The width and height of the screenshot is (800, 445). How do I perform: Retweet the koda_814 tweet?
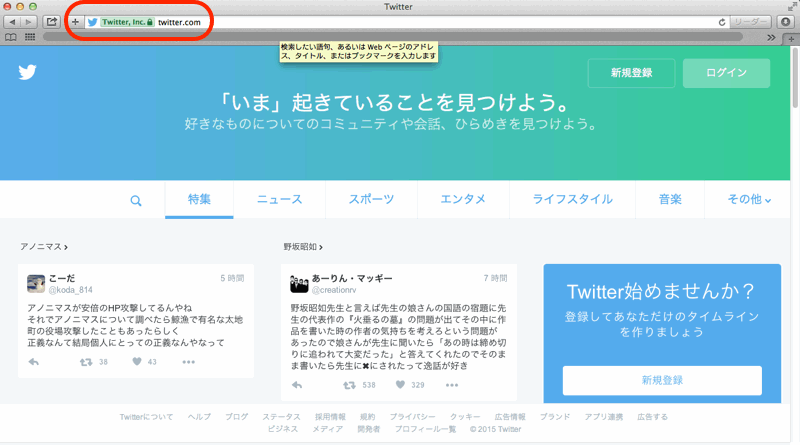click(86, 362)
